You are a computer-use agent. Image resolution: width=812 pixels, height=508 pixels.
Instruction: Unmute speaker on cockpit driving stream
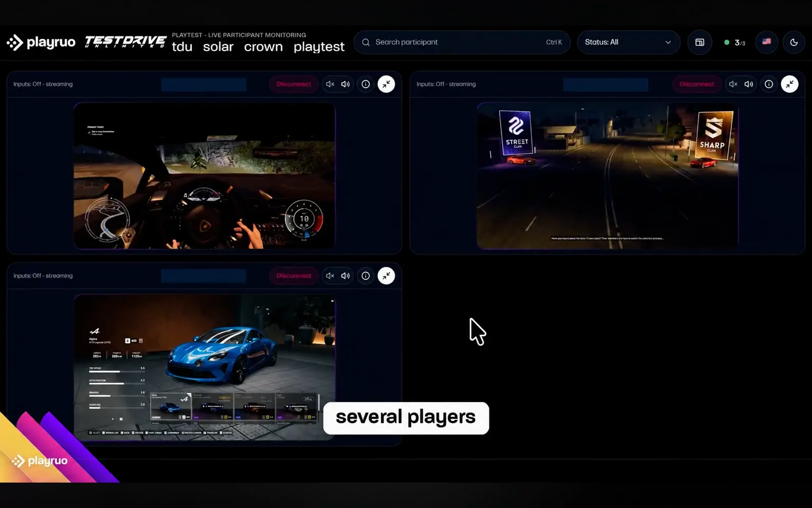pyautogui.click(x=346, y=84)
